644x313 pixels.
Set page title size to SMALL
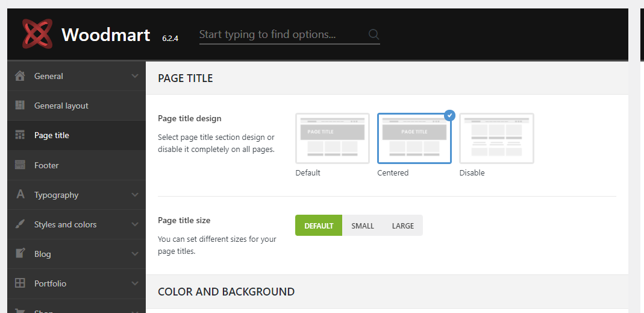pyautogui.click(x=363, y=226)
